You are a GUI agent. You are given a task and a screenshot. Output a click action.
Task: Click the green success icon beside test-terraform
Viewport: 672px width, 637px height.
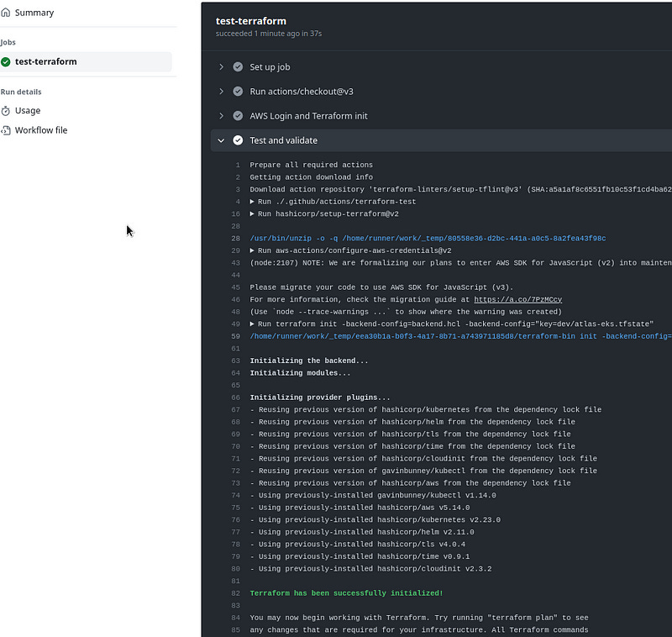tap(6, 61)
